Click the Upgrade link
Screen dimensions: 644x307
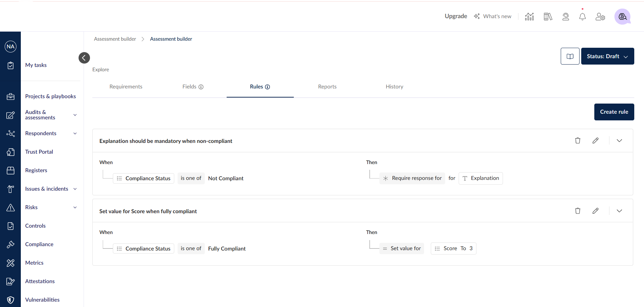point(456,16)
